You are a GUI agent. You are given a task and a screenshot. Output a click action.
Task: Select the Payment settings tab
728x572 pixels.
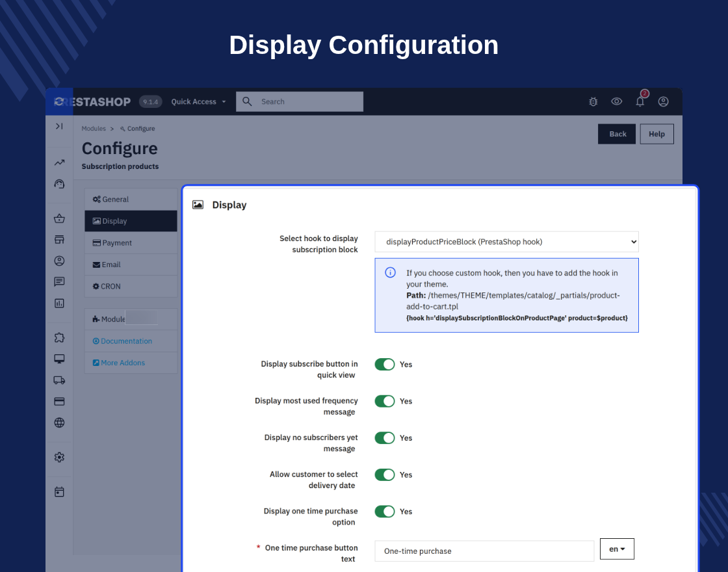[131, 243]
